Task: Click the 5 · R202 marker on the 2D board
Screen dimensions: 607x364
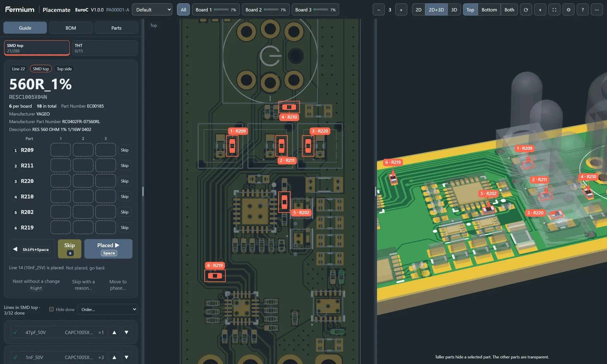Action: [301, 213]
